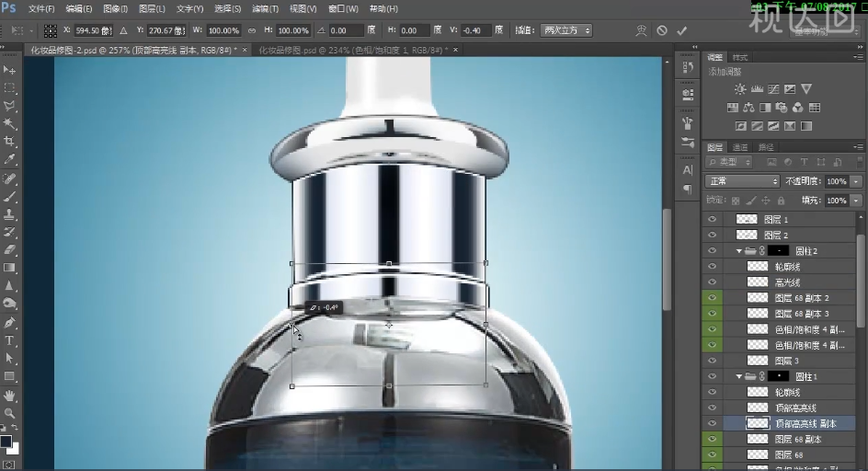
Task: Select the Horizontal Type tool
Action: tap(9, 340)
